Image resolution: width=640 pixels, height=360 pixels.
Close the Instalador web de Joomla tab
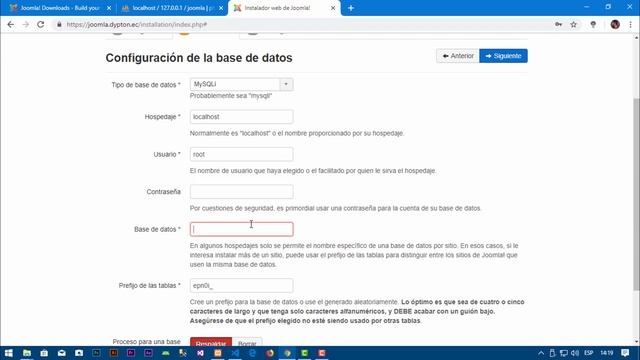coord(333,8)
